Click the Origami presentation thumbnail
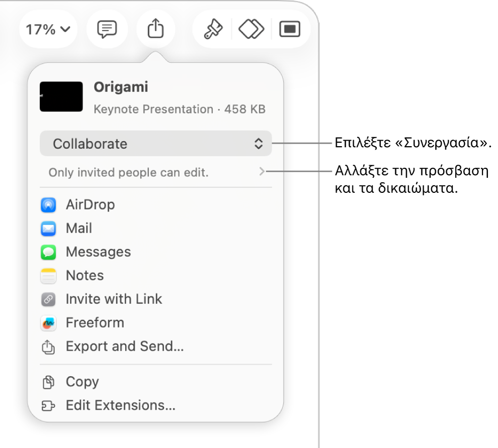 coord(61,96)
